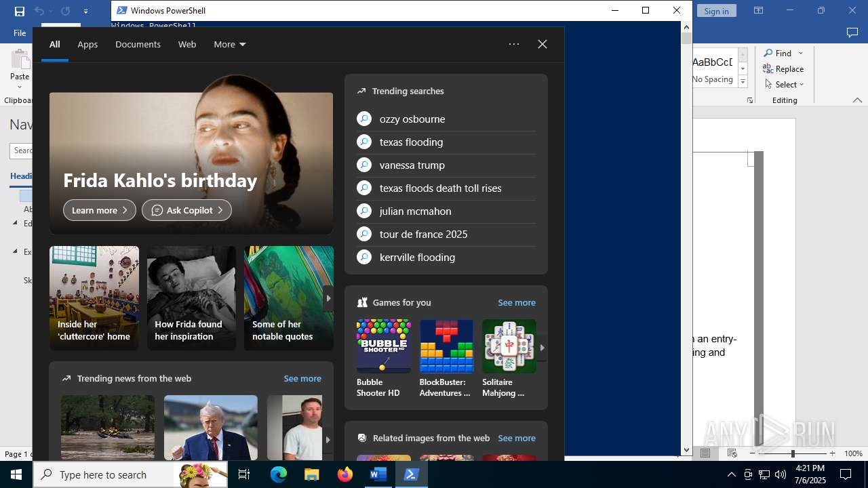Screen dimensions: 868x488
Task: Open the Customize Quick Access Toolbar arrow
Action: (x=85, y=12)
